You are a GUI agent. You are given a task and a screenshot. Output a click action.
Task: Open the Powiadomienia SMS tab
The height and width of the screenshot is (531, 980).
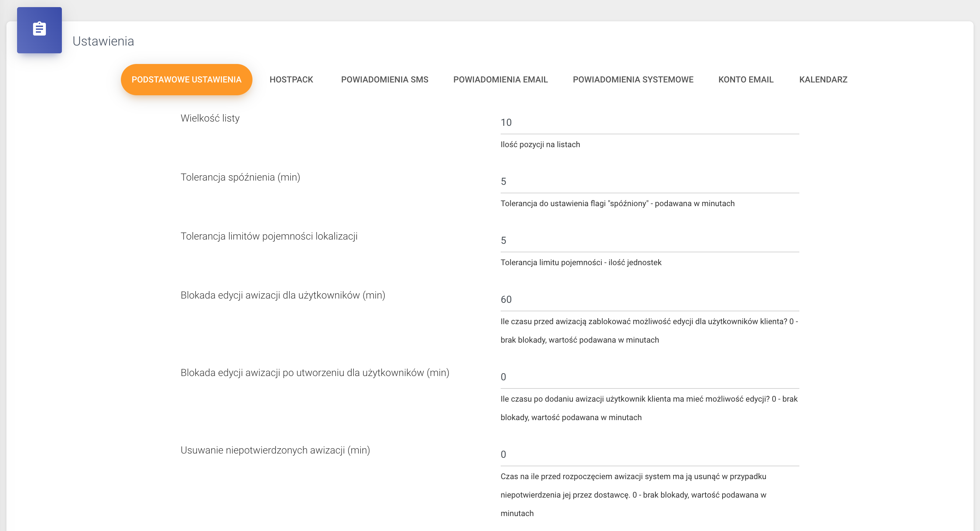point(385,80)
